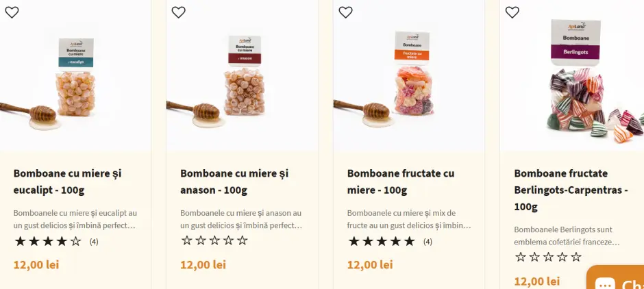Click review count (4) for eucalipt candies
Image resolution: width=644 pixels, height=289 pixels.
click(94, 242)
